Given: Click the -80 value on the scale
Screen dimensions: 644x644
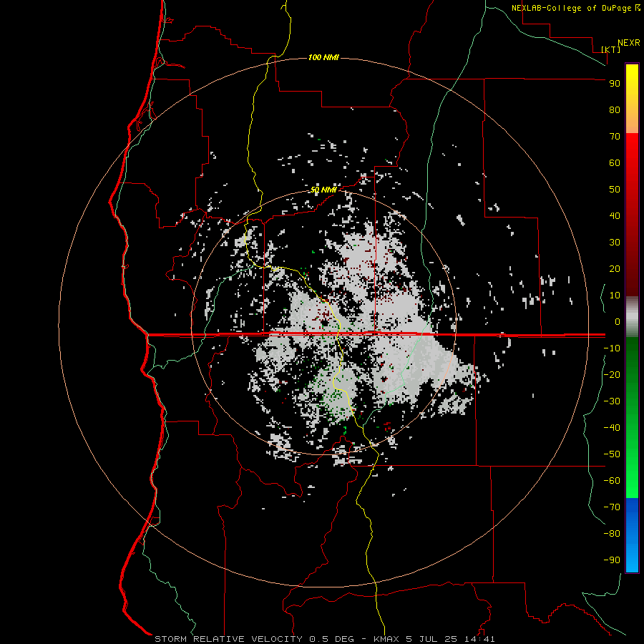Looking at the screenshot, I should 612,534.
